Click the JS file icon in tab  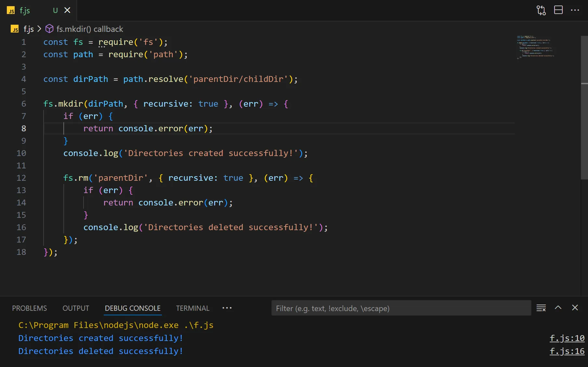click(x=11, y=11)
